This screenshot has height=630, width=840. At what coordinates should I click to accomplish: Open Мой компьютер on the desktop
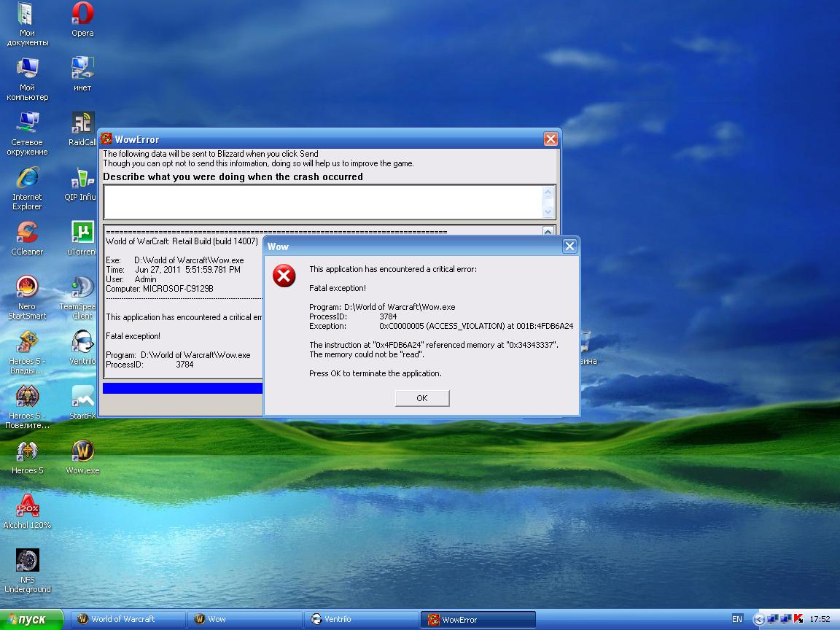[27, 79]
